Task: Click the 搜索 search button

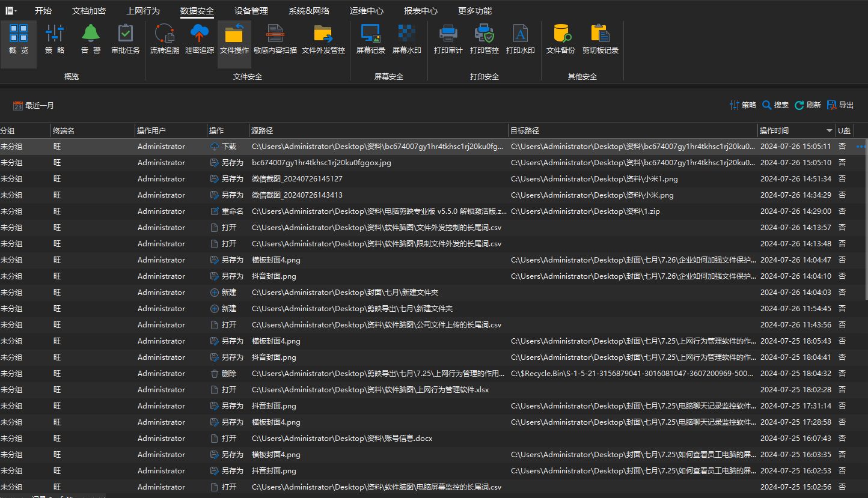Action: pos(775,105)
